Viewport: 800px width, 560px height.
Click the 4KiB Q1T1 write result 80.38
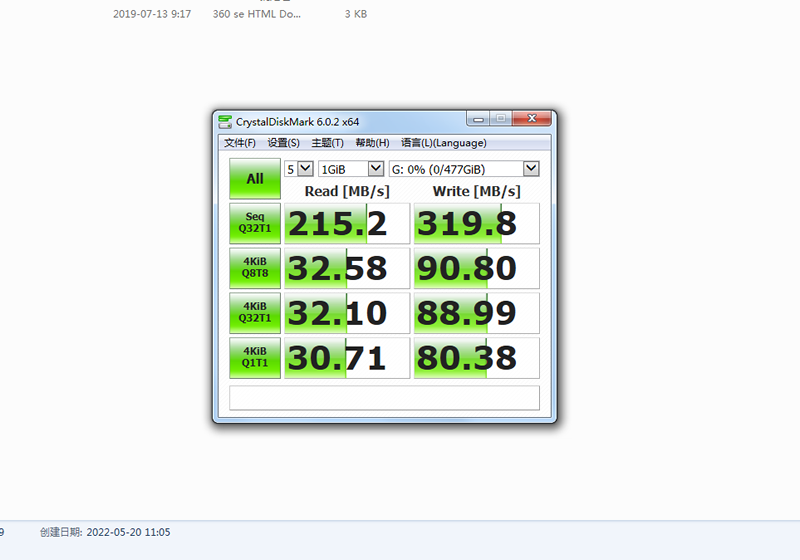477,358
